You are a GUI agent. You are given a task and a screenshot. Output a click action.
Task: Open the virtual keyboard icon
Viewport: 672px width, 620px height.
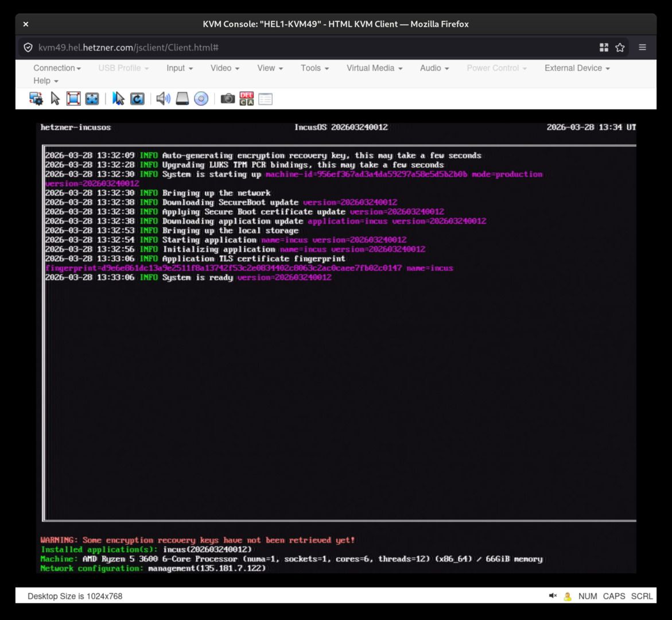pyautogui.click(x=265, y=98)
